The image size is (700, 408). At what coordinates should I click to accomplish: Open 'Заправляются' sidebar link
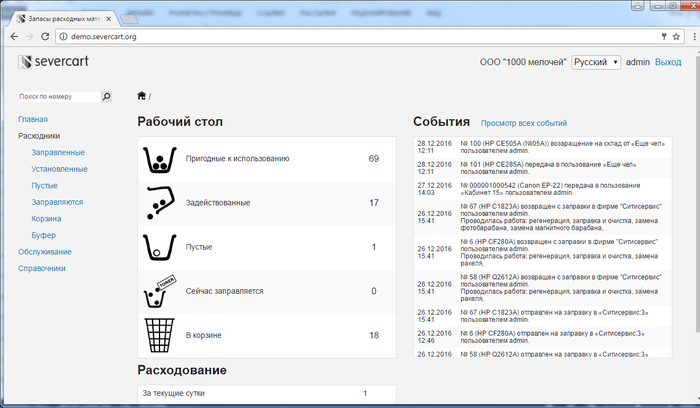(x=57, y=202)
